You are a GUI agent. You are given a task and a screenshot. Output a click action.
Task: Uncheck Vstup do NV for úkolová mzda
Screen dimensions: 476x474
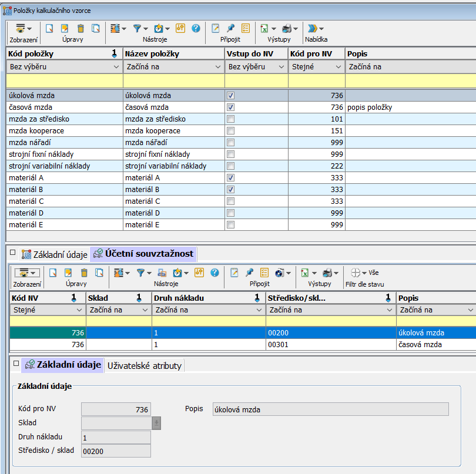click(231, 96)
